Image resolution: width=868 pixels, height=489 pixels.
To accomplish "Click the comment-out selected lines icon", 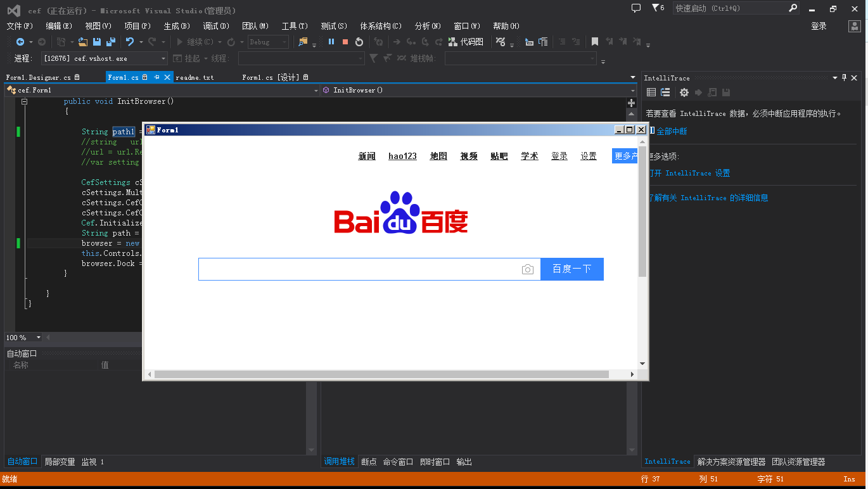I will 561,42.
